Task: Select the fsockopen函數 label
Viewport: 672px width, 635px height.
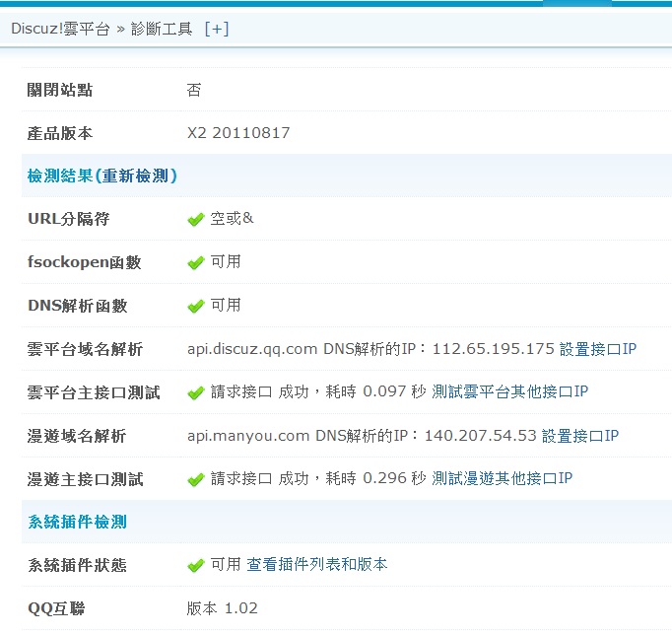Action: click(x=84, y=262)
